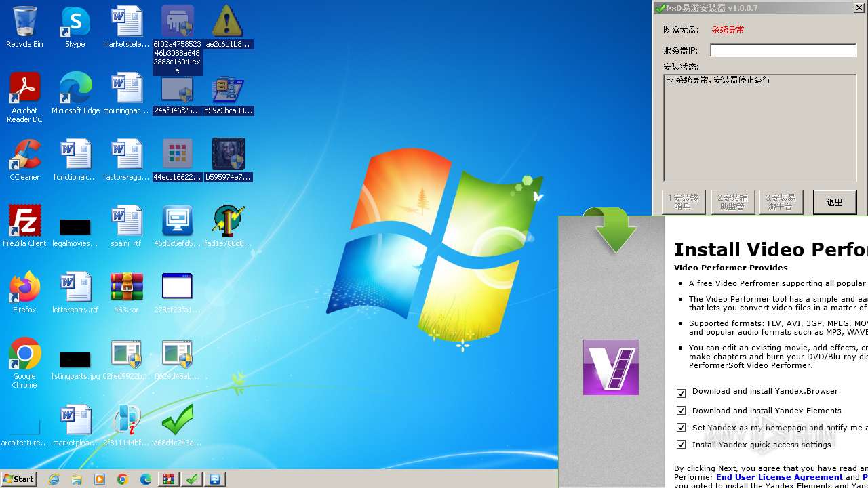The height and width of the screenshot is (488, 868).
Task: Select the 463.rar archive icon
Action: (x=126, y=293)
